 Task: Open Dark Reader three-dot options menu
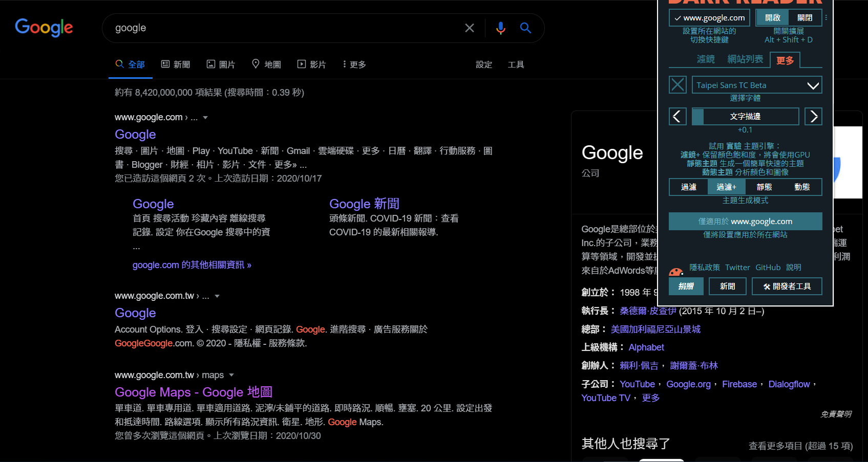tap(826, 18)
